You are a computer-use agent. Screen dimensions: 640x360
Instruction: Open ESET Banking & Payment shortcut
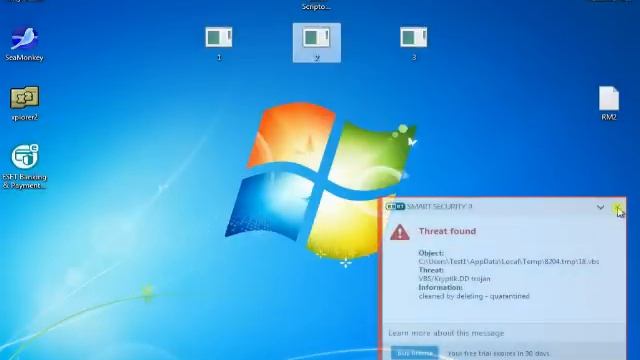[24, 167]
